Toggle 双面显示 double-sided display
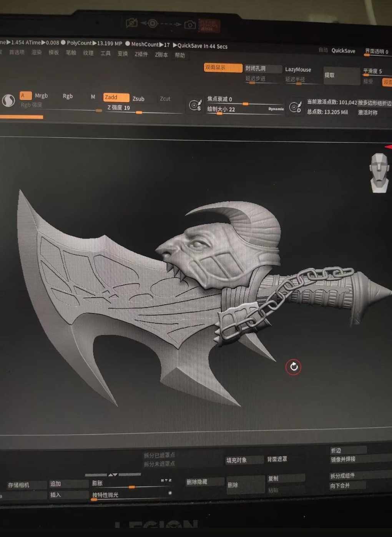The width and height of the screenshot is (392, 537). [223, 68]
